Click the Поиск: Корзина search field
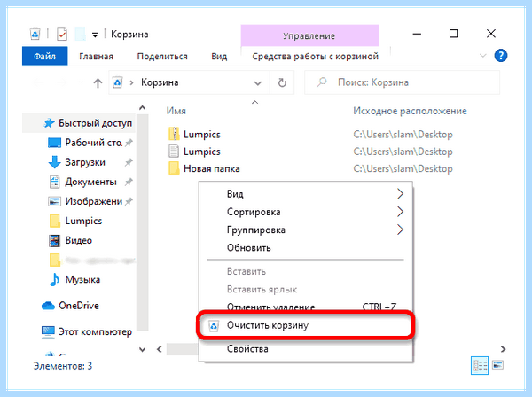 coord(402,82)
